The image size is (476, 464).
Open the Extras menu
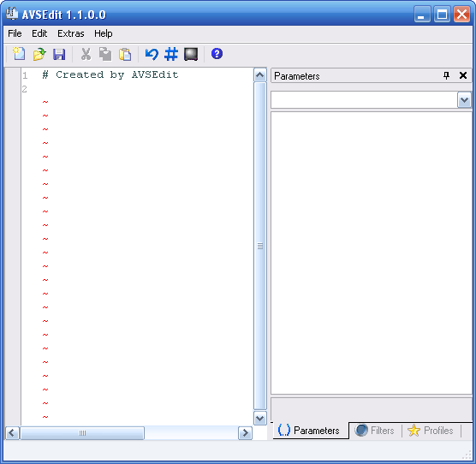[71, 33]
